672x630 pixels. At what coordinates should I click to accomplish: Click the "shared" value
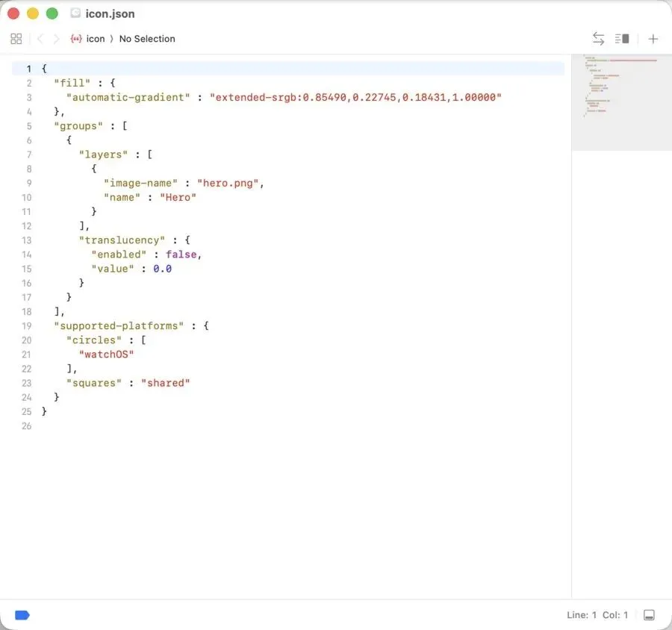(x=166, y=383)
